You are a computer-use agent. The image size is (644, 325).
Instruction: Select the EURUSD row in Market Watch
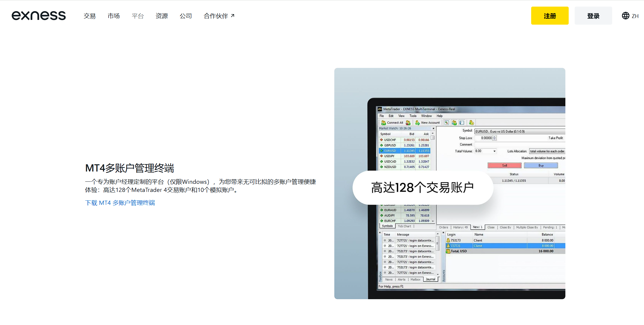tap(405, 151)
